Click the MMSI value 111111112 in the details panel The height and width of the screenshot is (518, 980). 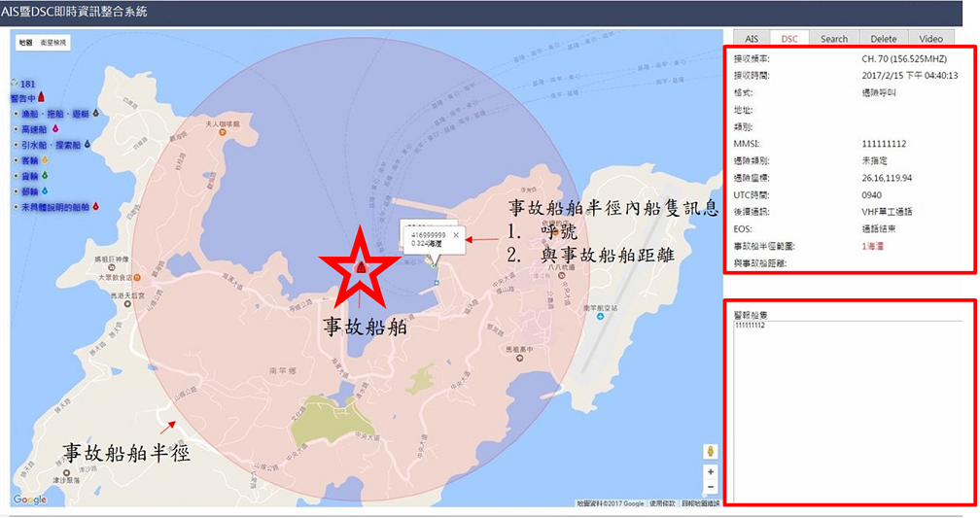(884, 144)
